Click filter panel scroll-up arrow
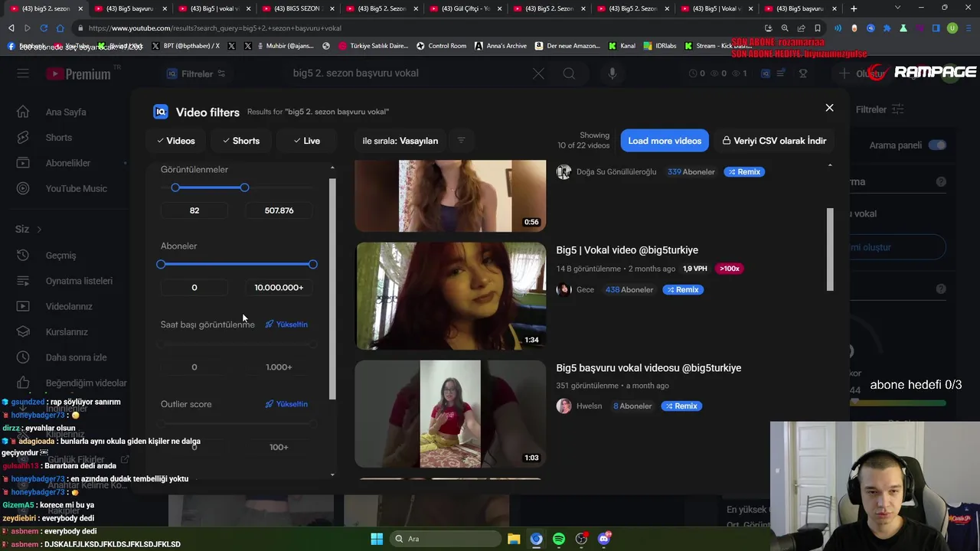This screenshot has width=980, height=551. (332, 168)
